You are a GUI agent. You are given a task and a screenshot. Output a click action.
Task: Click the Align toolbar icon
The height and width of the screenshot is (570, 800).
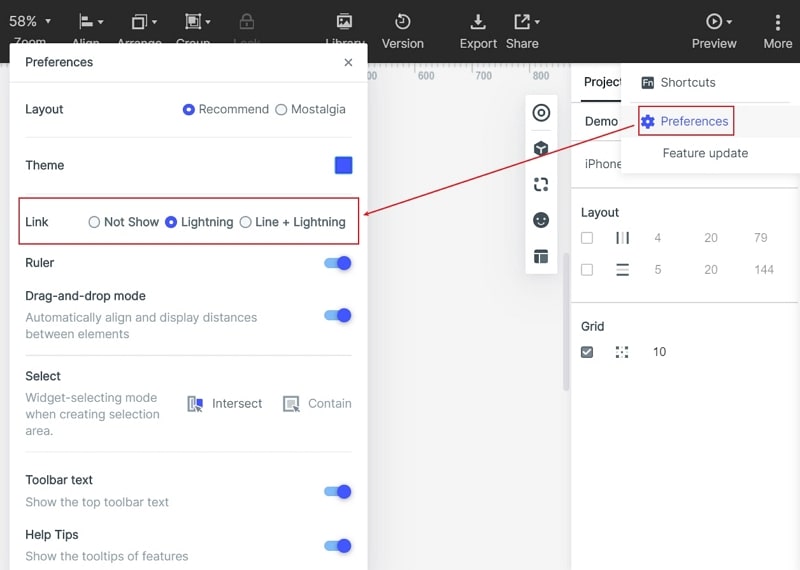click(x=86, y=21)
